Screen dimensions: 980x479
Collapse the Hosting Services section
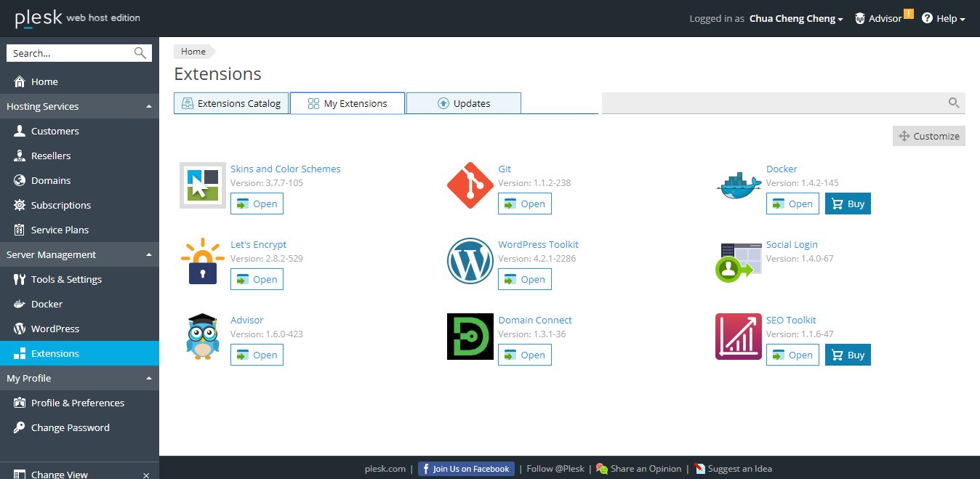pos(79,106)
